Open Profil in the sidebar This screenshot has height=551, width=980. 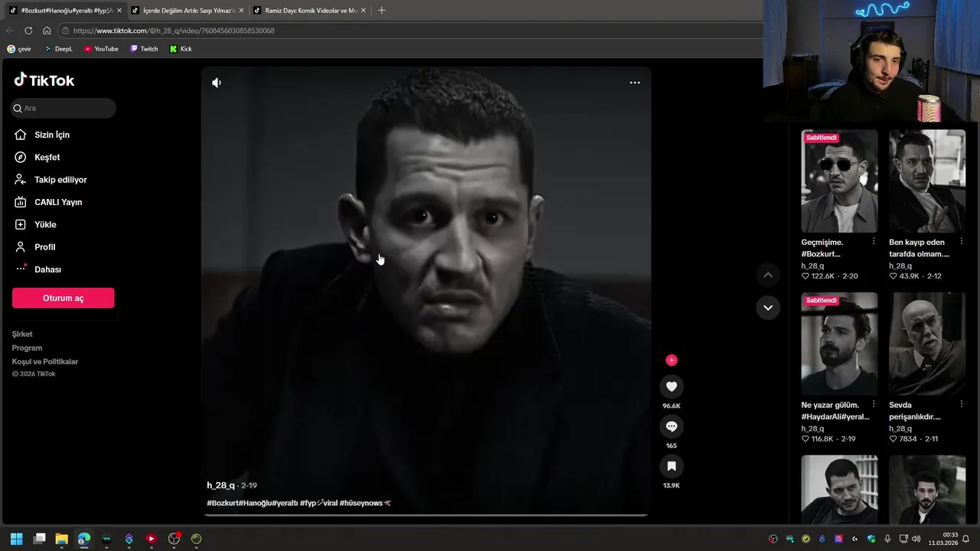pos(44,247)
